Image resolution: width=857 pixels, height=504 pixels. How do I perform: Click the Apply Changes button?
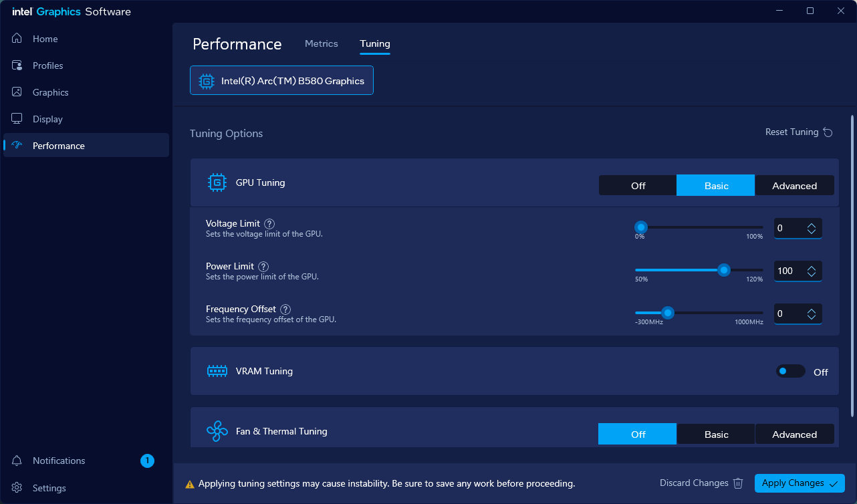tap(800, 483)
